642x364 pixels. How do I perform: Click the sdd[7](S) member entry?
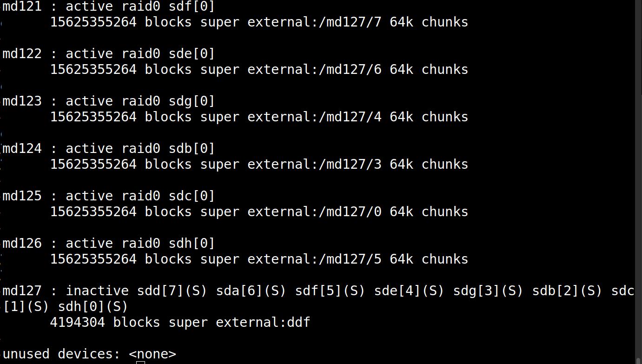pyautogui.click(x=172, y=291)
